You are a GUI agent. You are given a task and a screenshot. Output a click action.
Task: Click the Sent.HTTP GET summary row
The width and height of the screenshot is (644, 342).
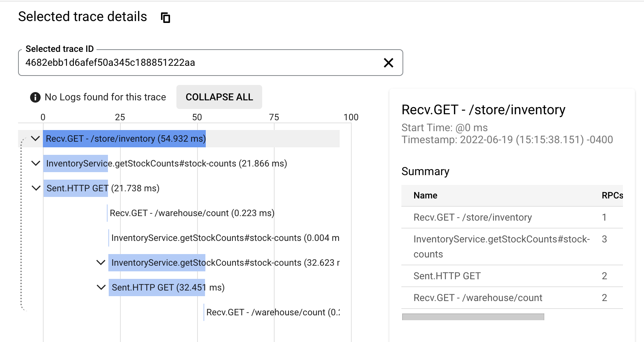(512, 276)
